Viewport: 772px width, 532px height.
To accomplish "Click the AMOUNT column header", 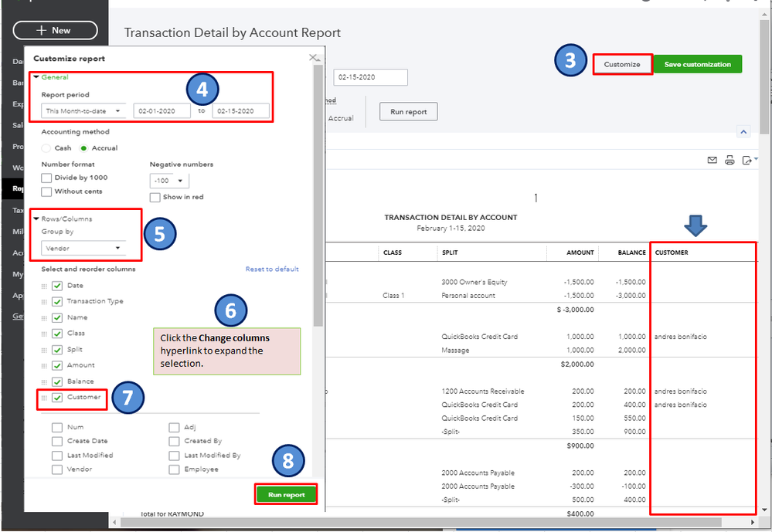I will point(580,252).
